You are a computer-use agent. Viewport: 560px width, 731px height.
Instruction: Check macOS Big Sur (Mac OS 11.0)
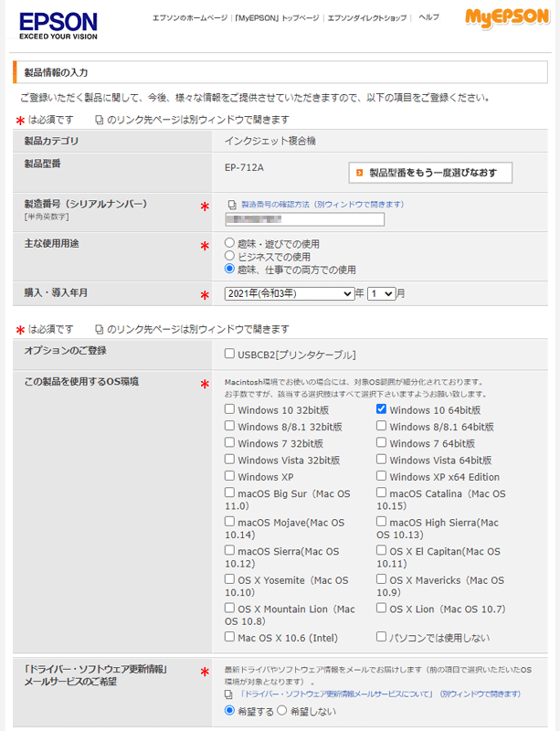(229, 493)
